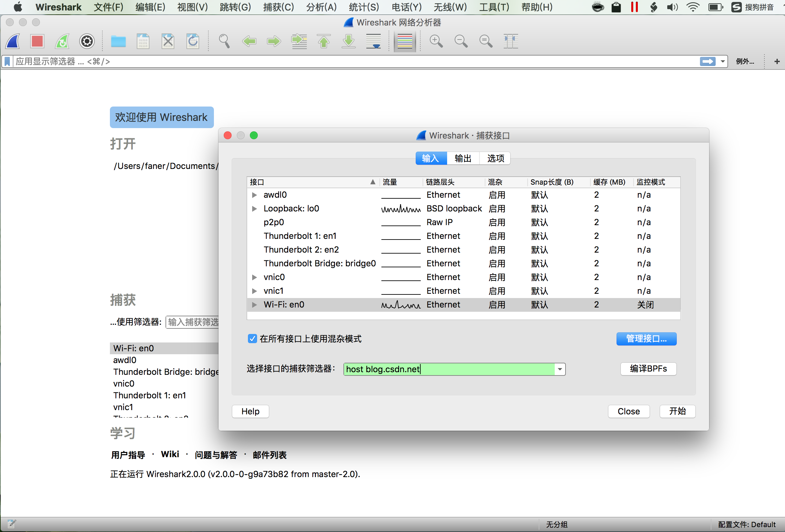Screen dimensions: 785x532
Task: Click the red stop capture icon
Action: pyautogui.click(x=37, y=41)
